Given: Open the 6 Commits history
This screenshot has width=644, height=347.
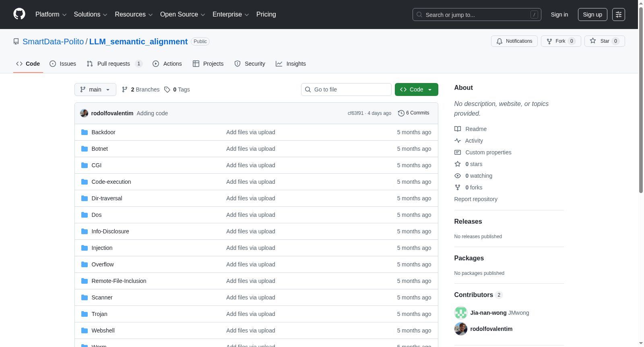Looking at the screenshot, I should click(x=413, y=113).
